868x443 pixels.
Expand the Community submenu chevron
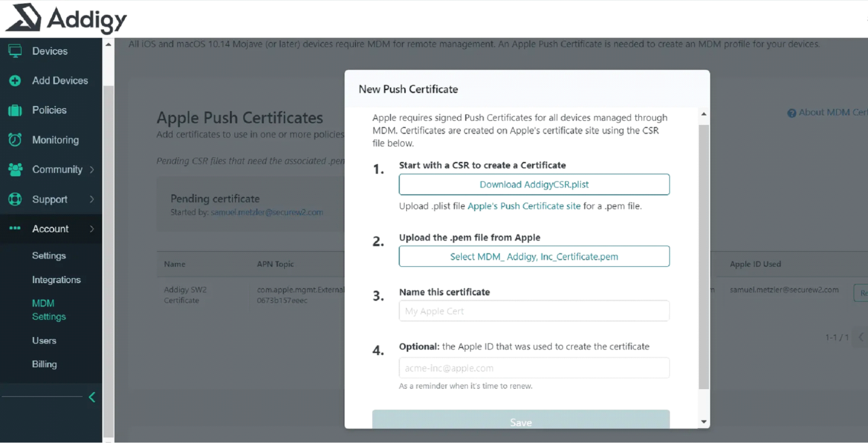pos(92,169)
